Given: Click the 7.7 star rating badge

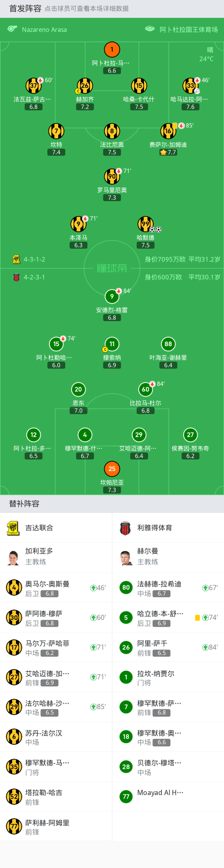Looking at the screenshot, I should point(168,152).
